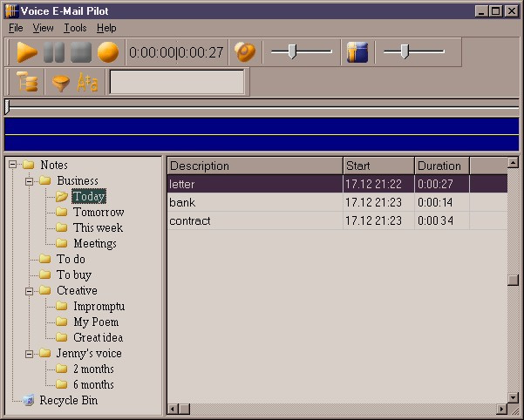Collapse the Jenny's voice folder node
This screenshot has height=420, width=524.
click(29, 354)
